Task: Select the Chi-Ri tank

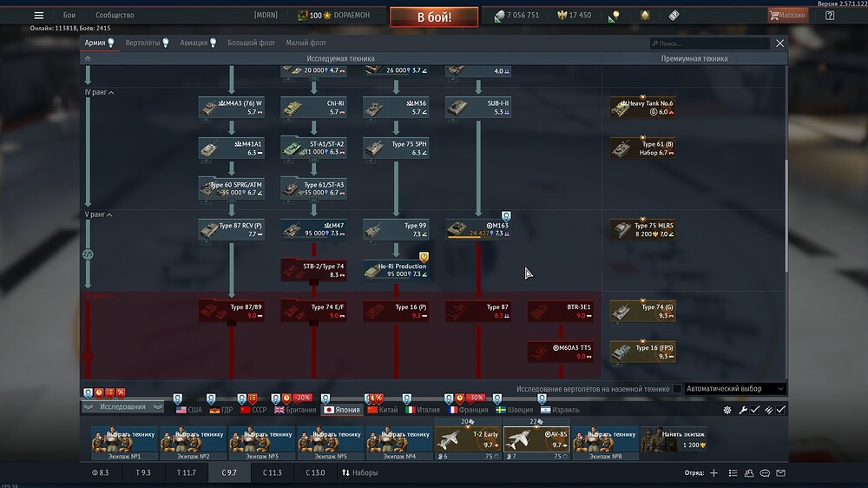Action: [314, 108]
